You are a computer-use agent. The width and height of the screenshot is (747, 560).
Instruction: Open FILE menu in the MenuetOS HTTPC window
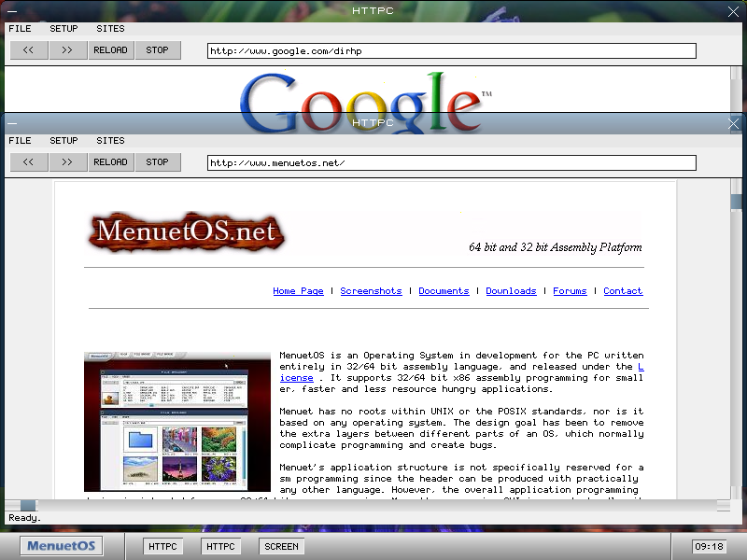click(20, 141)
